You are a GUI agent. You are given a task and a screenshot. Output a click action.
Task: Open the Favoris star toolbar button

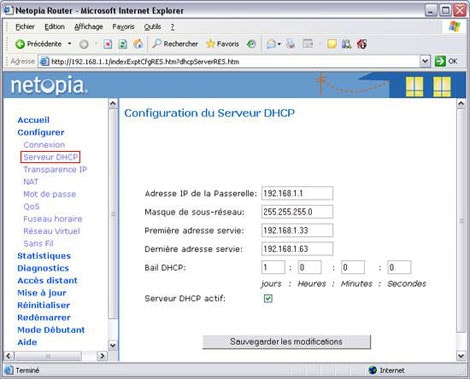point(223,44)
